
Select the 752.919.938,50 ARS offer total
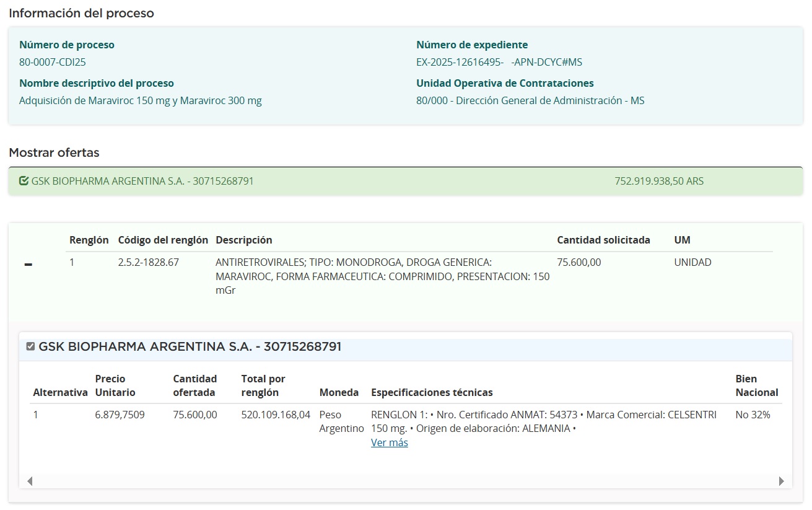(x=658, y=181)
